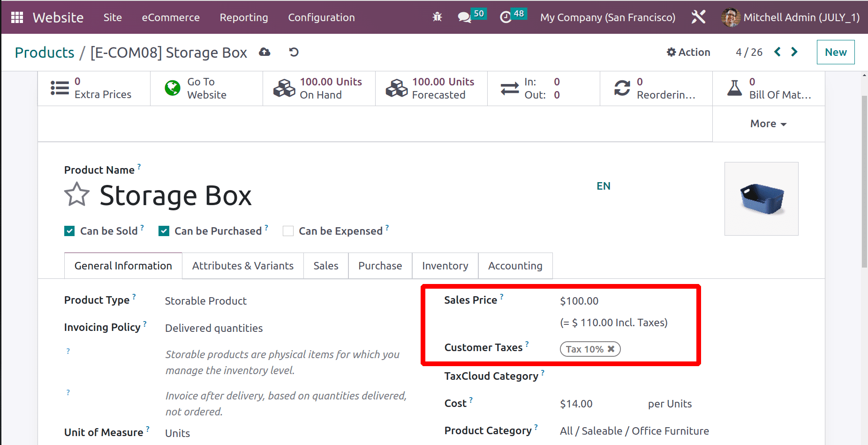View 100.00 Units On Hand

click(x=319, y=88)
